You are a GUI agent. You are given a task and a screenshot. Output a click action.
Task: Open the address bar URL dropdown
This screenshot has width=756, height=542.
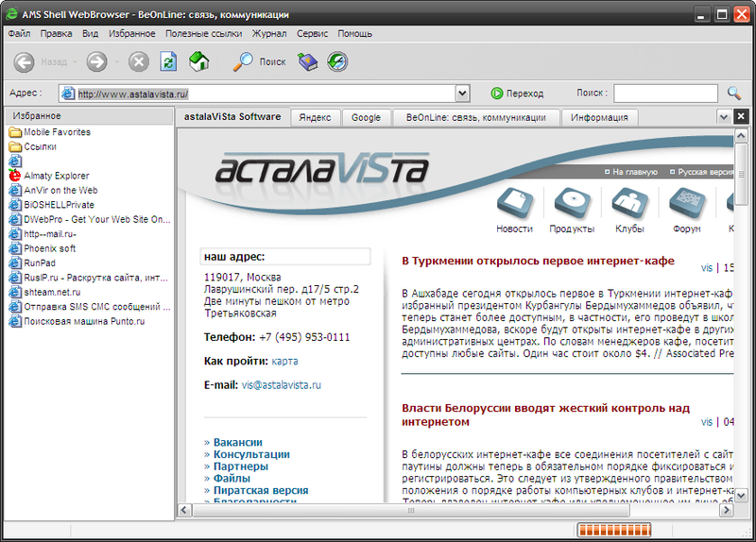(x=462, y=93)
